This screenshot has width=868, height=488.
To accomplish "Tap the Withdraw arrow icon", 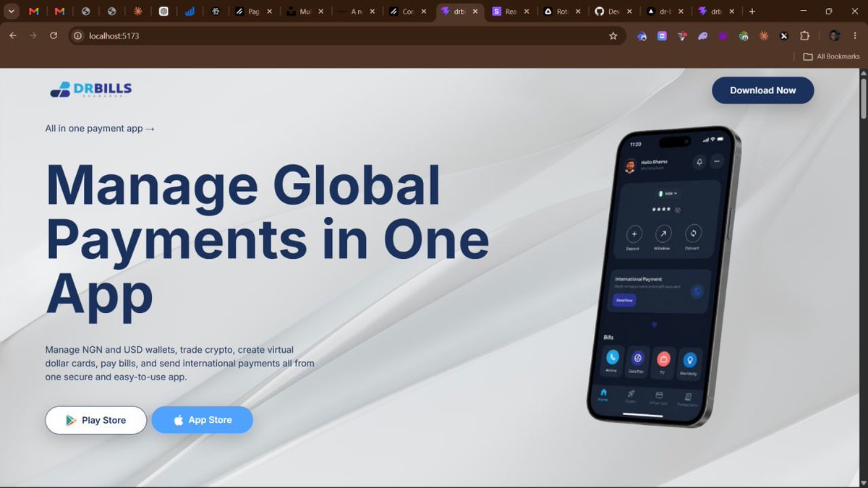I will click(x=663, y=234).
